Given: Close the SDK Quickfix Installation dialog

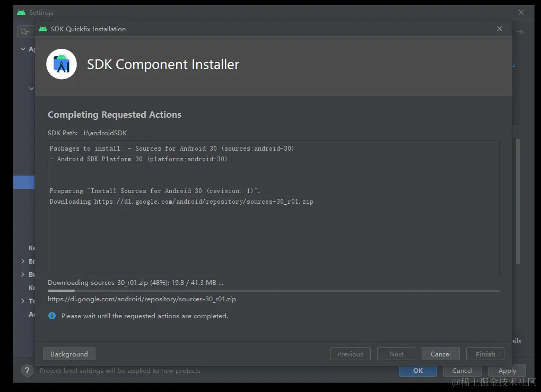Looking at the screenshot, I should point(500,29).
